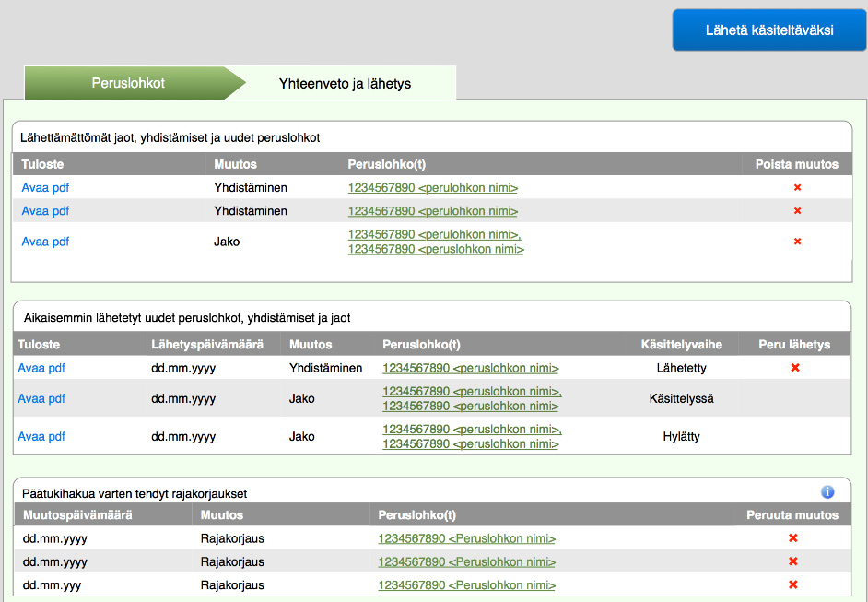Open peruslohko link in the Lähetetty row
This screenshot has width=868, height=602.
tap(471, 368)
